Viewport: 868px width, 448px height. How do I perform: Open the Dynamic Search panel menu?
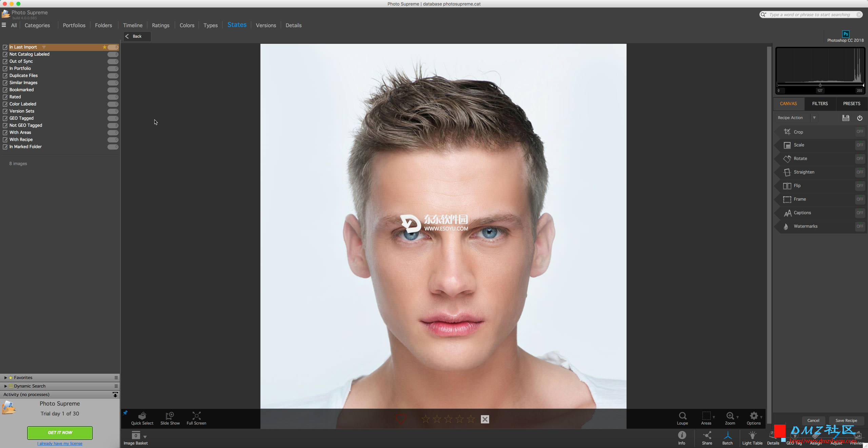pyautogui.click(x=116, y=386)
